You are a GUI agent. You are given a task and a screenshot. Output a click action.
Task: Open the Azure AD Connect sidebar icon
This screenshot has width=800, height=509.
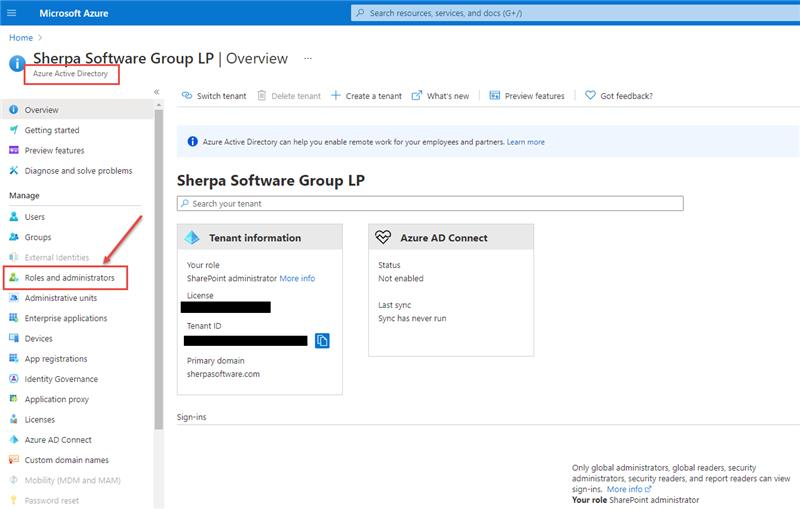pos(13,440)
